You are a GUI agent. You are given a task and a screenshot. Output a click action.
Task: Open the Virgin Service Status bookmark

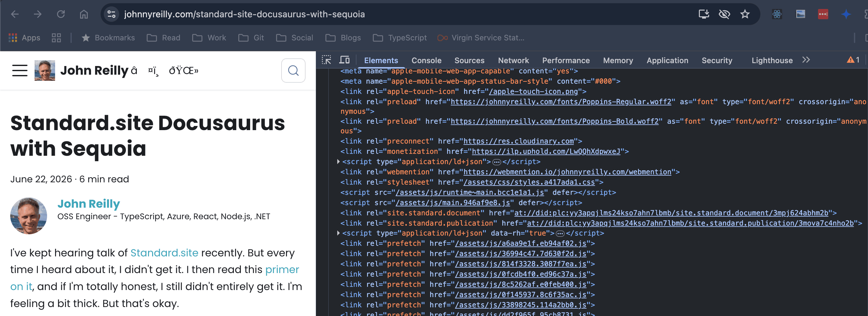pyautogui.click(x=481, y=38)
